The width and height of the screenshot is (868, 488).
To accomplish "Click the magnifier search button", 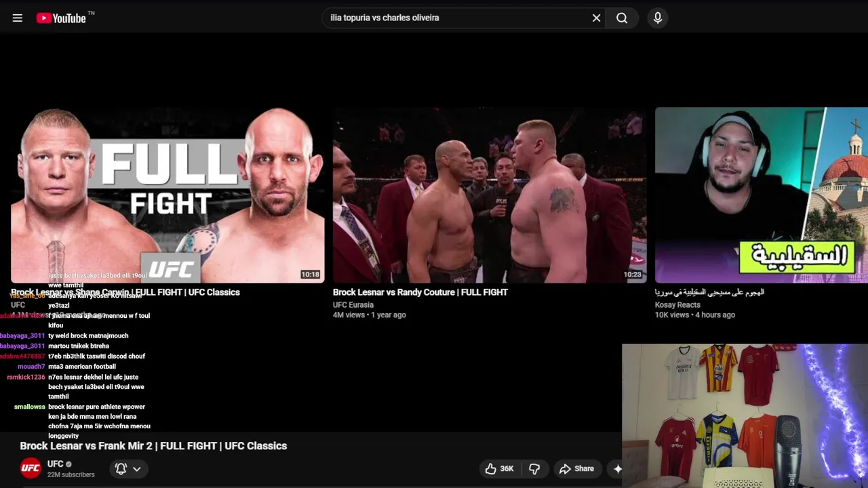I will (622, 18).
